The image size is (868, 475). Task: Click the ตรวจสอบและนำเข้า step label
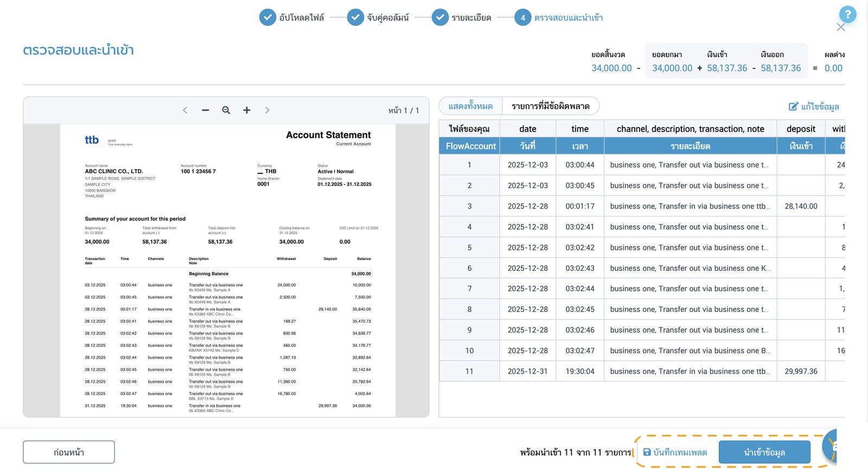(569, 17)
